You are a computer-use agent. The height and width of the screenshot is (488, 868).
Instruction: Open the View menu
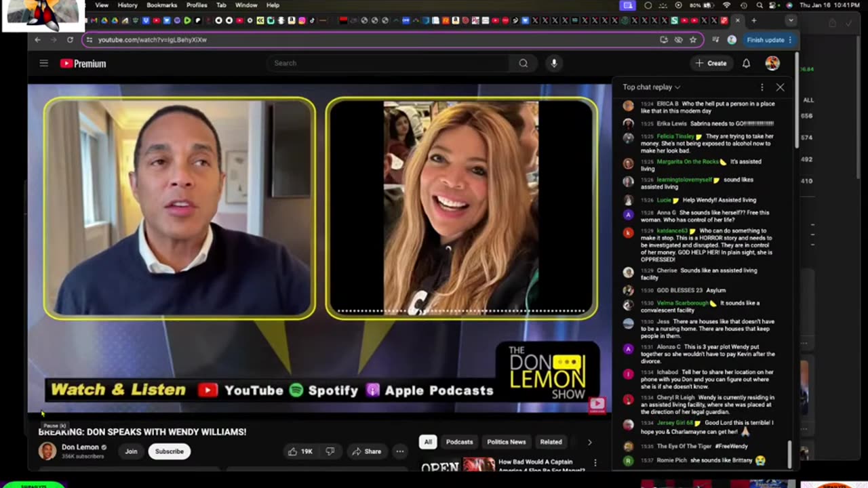[x=102, y=5]
